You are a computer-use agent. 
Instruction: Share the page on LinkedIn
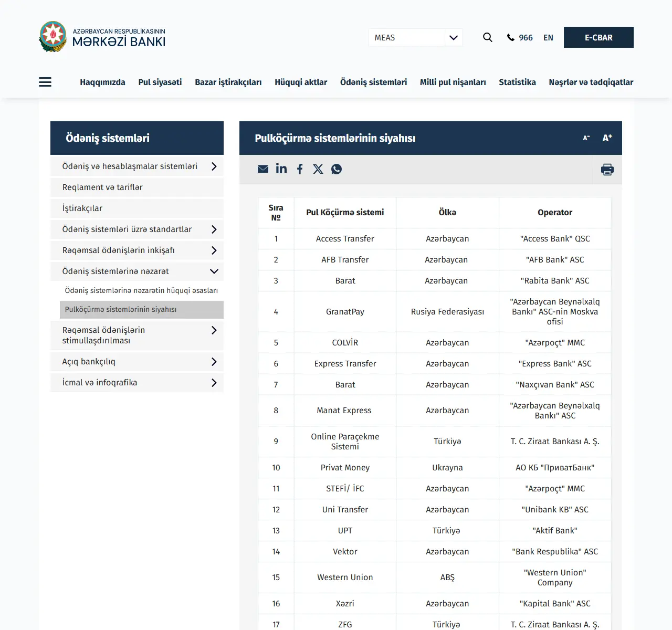(x=281, y=169)
